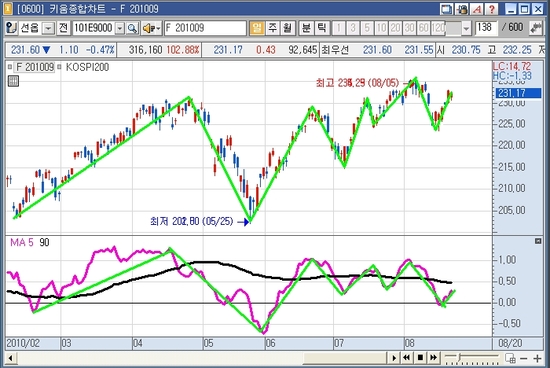The image size is (550, 368).
Task: Open the custom interval dropdown arrow
Action: click(x=466, y=28)
